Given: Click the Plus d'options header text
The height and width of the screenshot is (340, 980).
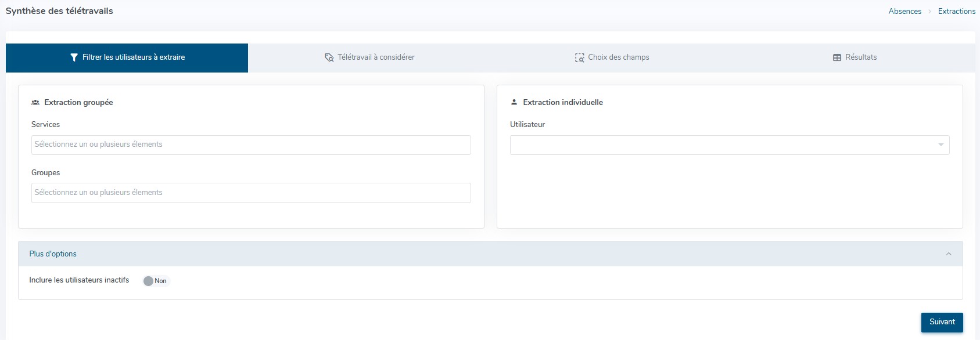Looking at the screenshot, I should click(x=53, y=254).
